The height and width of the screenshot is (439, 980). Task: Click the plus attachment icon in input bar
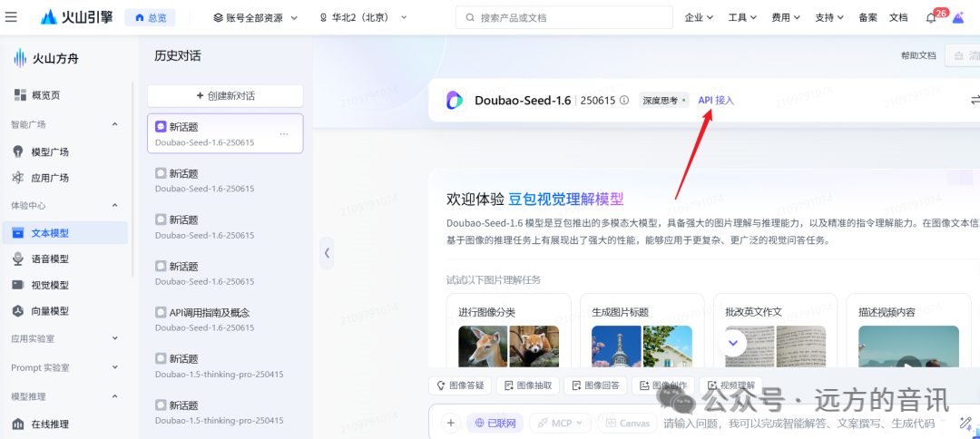coord(450,423)
